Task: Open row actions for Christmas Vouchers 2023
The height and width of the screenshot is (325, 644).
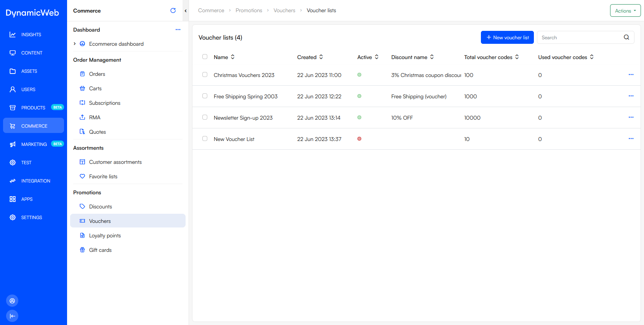Action: coord(631,75)
